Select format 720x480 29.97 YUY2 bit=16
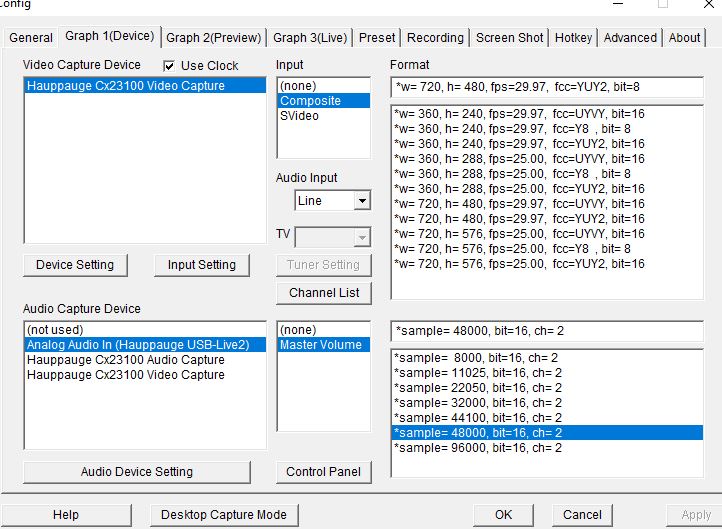722x529 pixels. coord(547,219)
